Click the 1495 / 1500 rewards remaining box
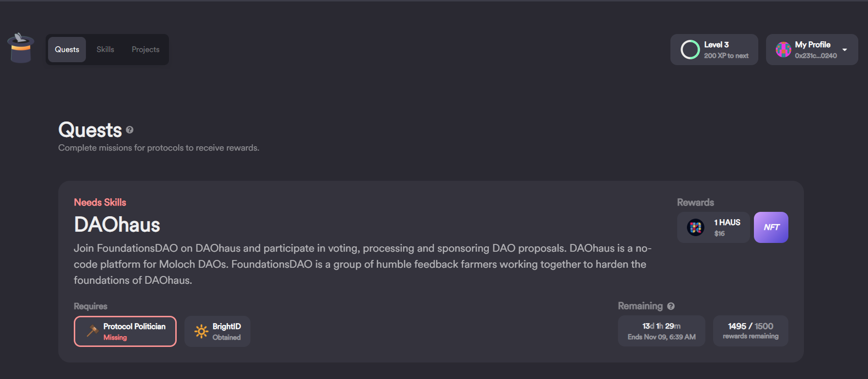Screen dimensions: 868x379 (751, 331)
